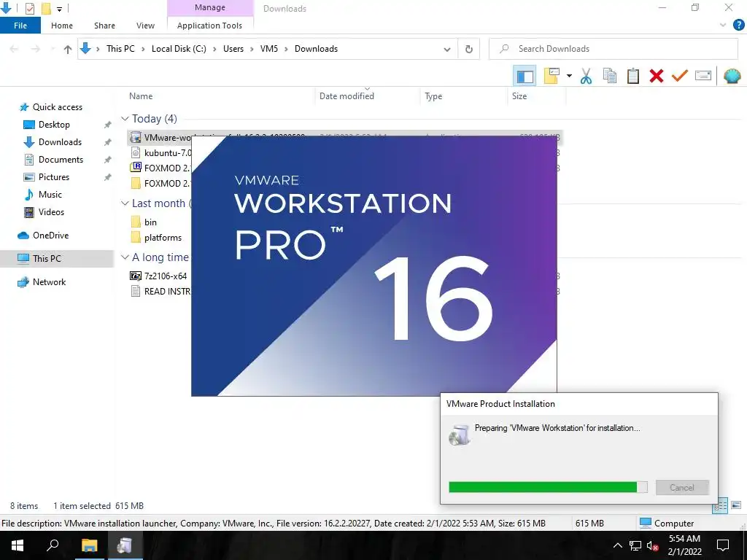
Task: Click VMware installer taskbar icon
Action: [125, 545]
